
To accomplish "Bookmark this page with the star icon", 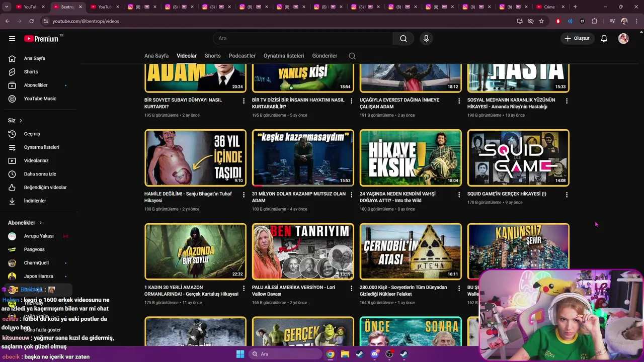I will coord(541,21).
